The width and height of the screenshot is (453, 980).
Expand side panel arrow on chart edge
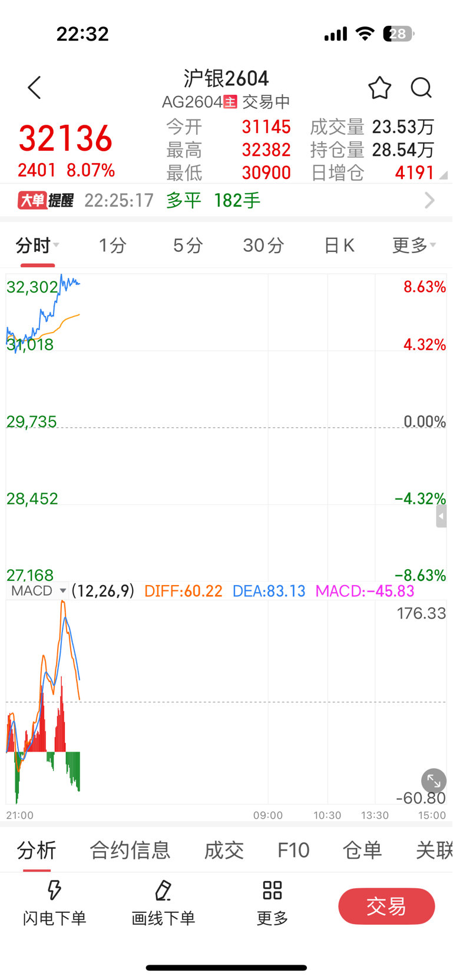pyautogui.click(x=441, y=517)
